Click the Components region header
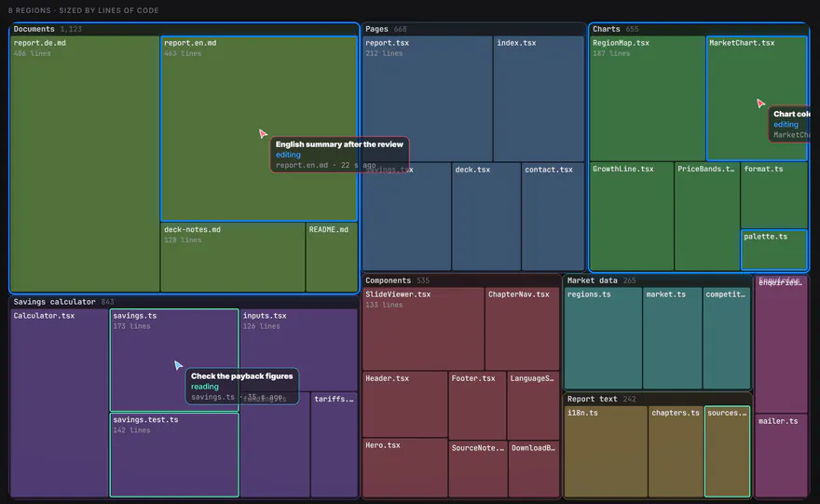Viewport: 820px width, 504px height. click(x=461, y=280)
